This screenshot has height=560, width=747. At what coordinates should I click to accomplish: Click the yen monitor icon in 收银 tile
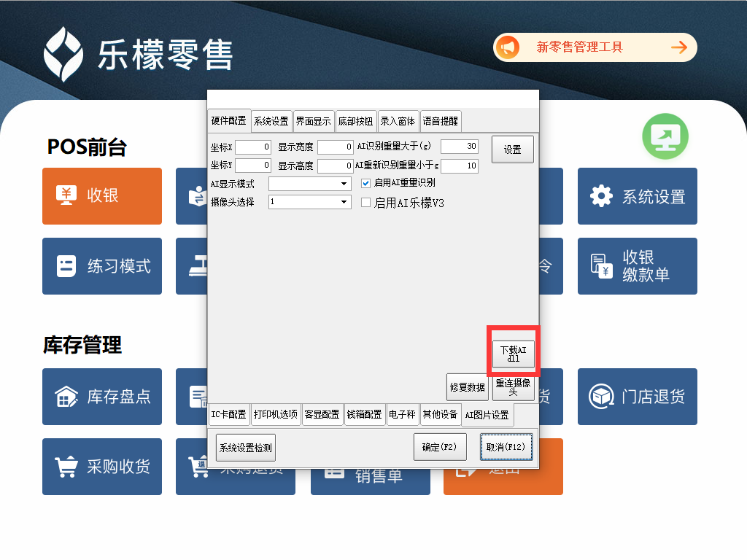66,195
